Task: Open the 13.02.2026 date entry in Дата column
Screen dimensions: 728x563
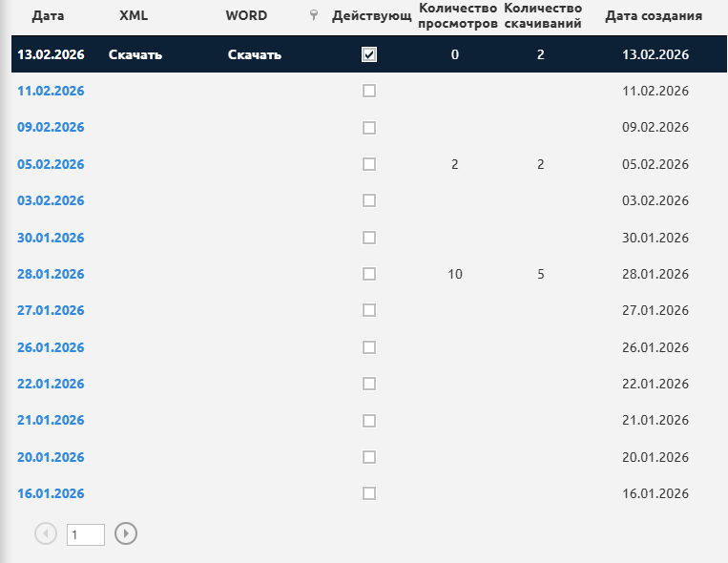Action: pyautogui.click(x=51, y=54)
